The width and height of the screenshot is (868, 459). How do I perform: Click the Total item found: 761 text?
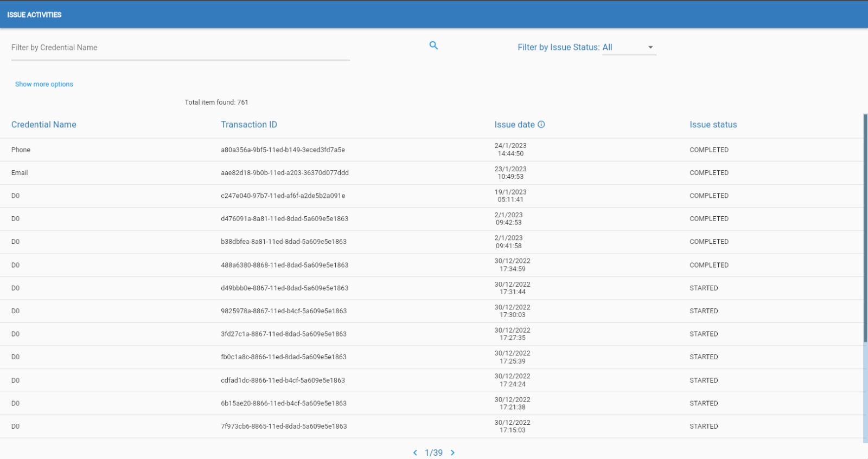tap(216, 102)
